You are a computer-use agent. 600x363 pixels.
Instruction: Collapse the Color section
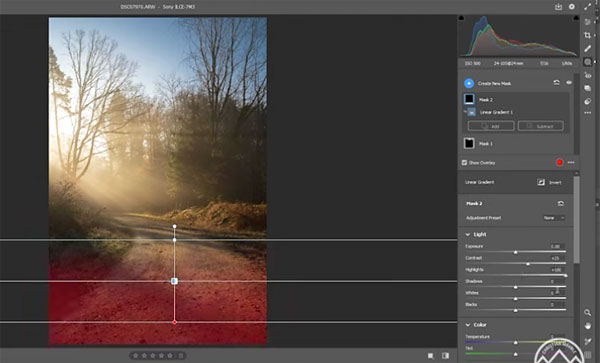pyautogui.click(x=468, y=325)
